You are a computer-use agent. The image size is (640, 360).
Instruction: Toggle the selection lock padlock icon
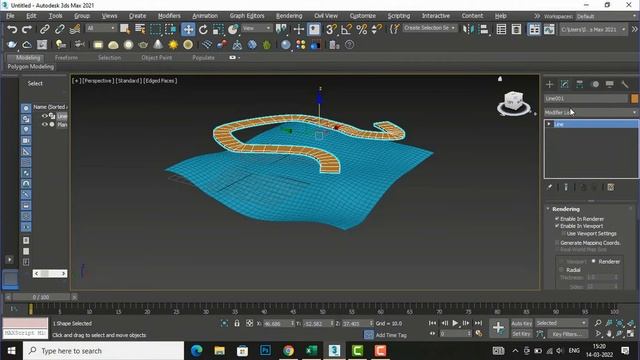click(237, 323)
